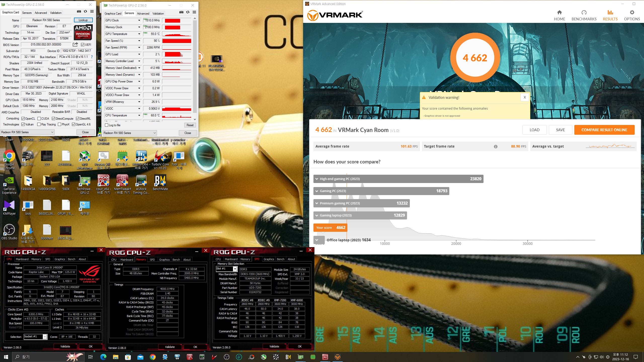Dismiss the Validation warning with X
The height and width of the screenshot is (362, 644).
525,97
